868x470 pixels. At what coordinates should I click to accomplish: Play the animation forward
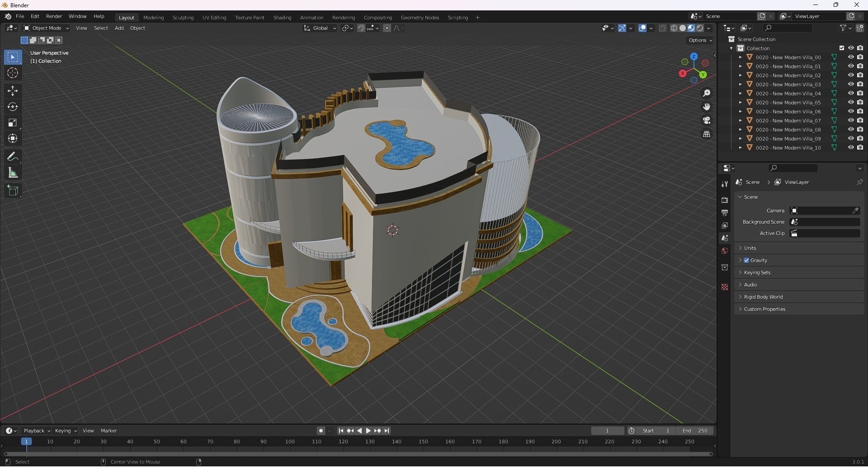[x=368, y=431]
